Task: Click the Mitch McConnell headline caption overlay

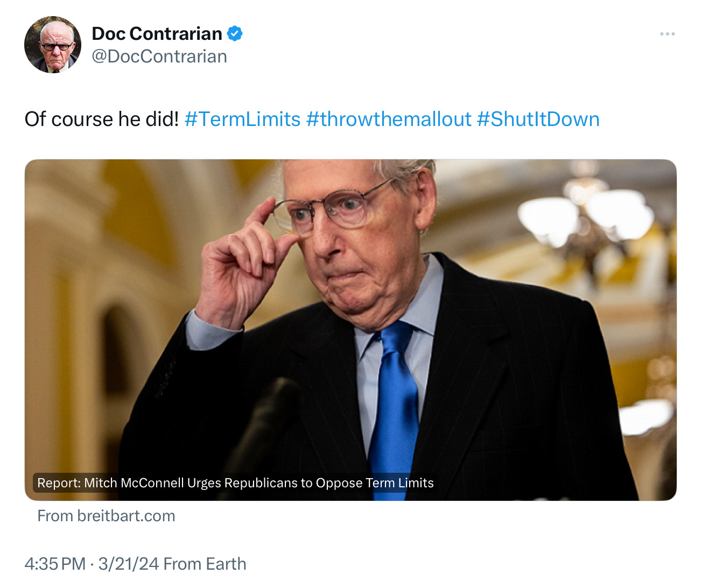Action: tap(235, 483)
